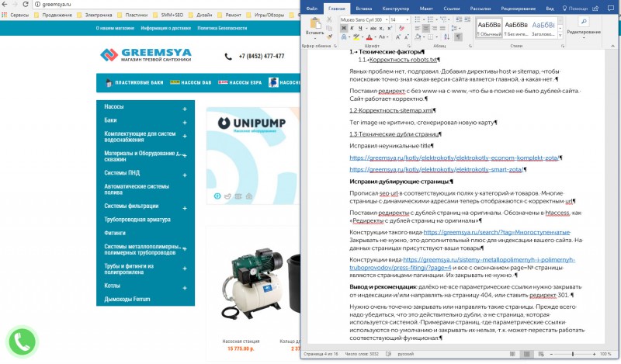Open the Comments speech bubble icon
The height and width of the screenshot is (364, 621).
[611, 8]
